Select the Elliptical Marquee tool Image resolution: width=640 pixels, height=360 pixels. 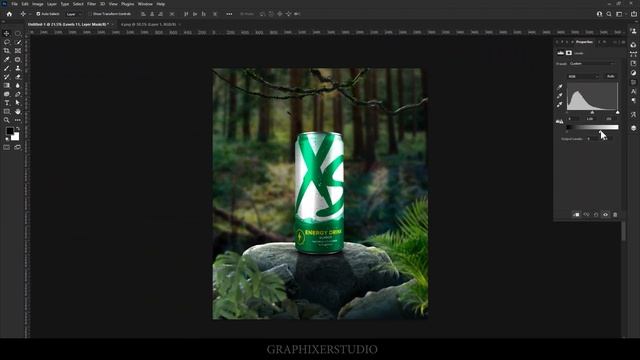[18, 33]
